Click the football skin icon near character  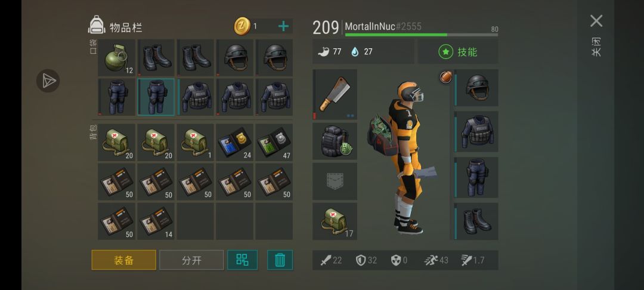(446, 77)
